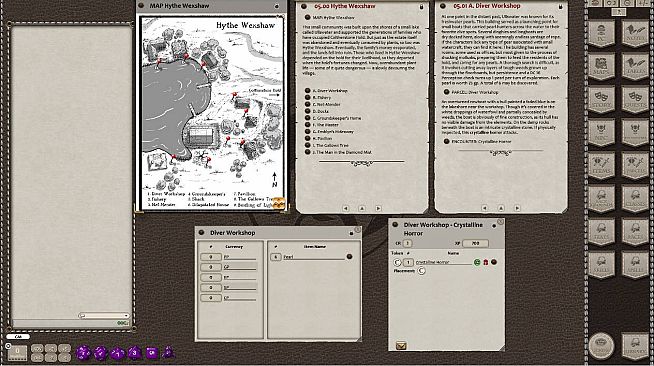
Task: Open the NPC sidebar button
Action: click(x=601, y=133)
